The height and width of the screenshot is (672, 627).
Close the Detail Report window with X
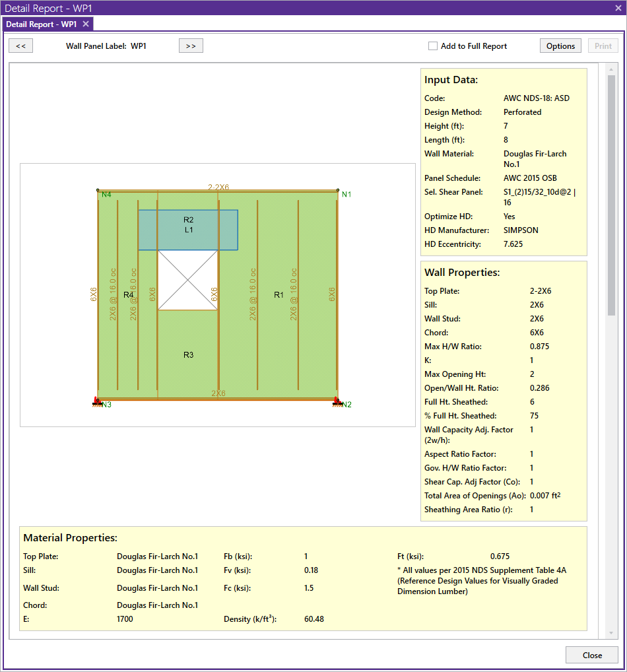618,8
